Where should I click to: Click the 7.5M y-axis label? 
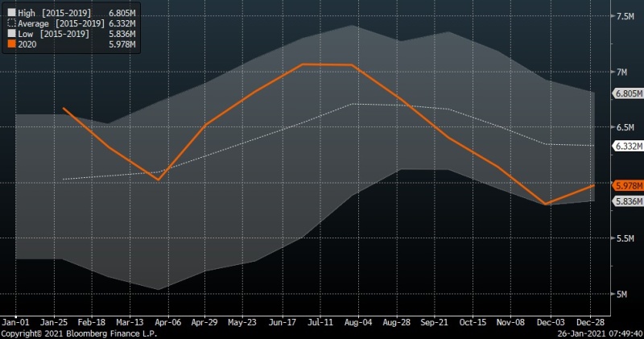[x=625, y=16]
